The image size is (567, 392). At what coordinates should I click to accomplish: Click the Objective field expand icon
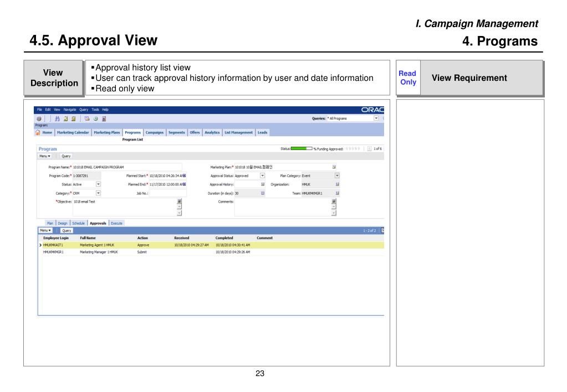(x=179, y=201)
